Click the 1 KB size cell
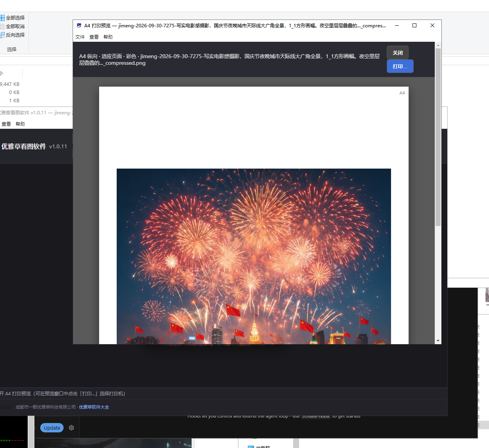 pos(14,100)
